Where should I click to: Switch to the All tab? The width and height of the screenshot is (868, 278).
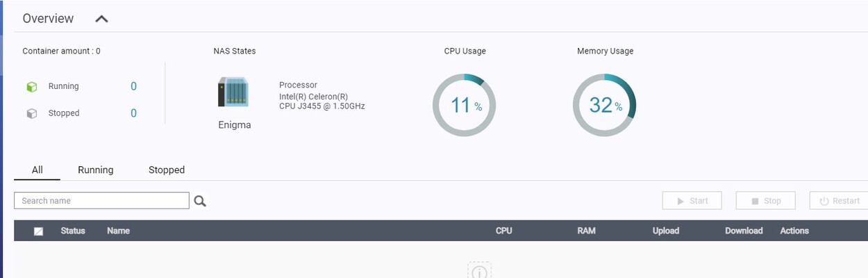point(37,170)
